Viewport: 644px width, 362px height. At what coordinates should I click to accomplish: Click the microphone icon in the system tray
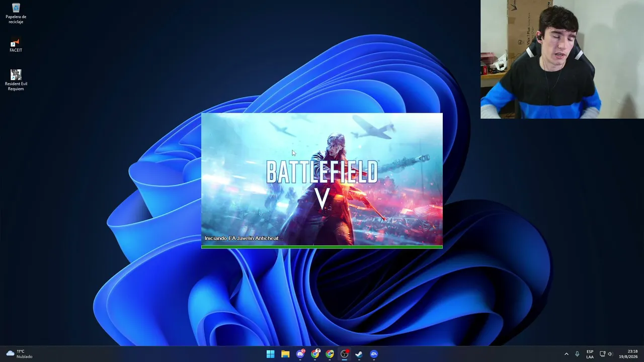click(577, 354)
